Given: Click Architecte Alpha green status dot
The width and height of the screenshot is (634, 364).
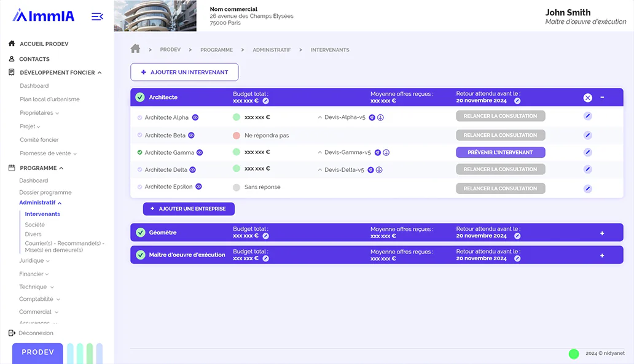Looking at the screenshot, I should (237, 117).
